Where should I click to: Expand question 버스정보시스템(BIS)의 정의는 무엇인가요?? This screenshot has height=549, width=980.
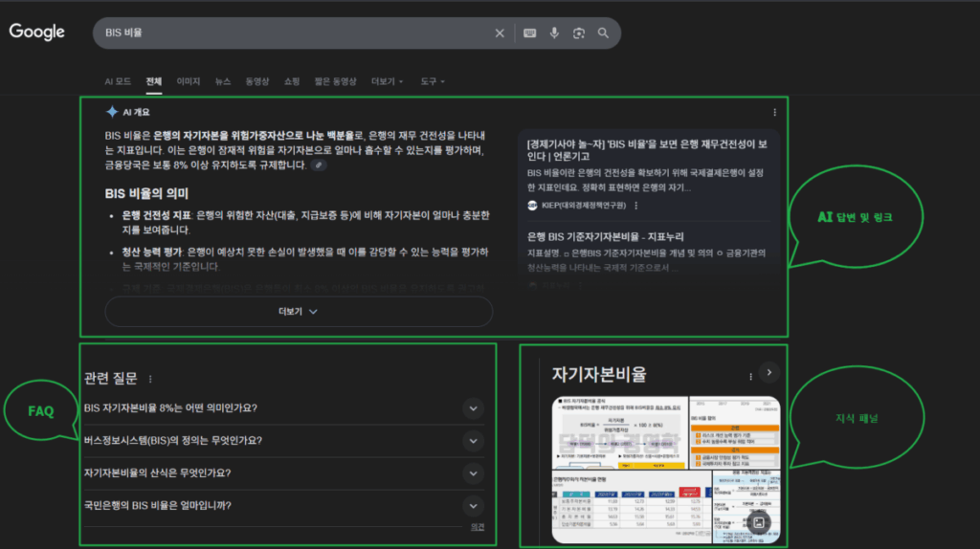(x=284, y=441)
